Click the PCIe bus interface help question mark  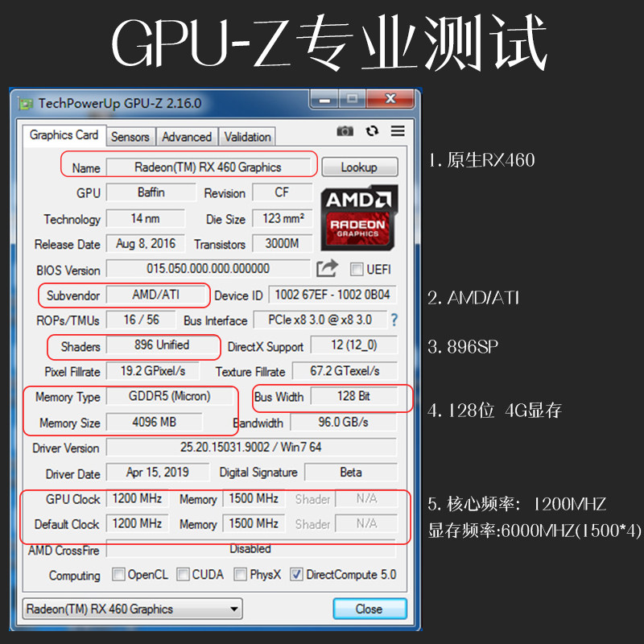[393, 320]
